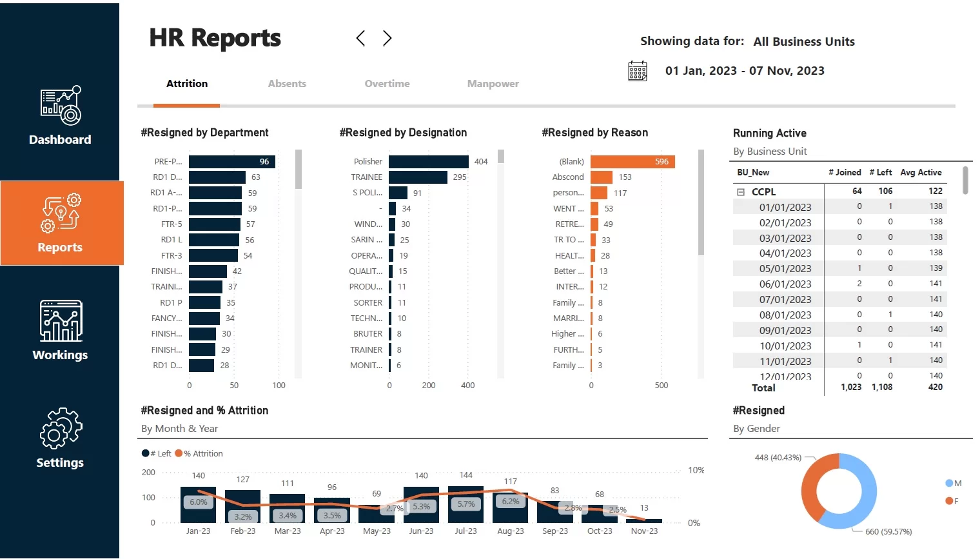Sort table by # Joined column header
980x559 pixels.
click(x=845, y=173)
